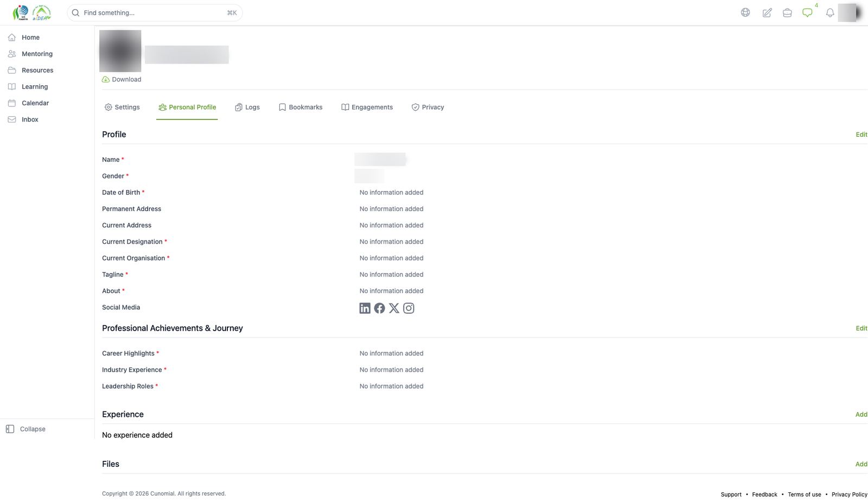Go to the Engagements tab
Viewport: 868px width, 501px height.
point(367,107)
